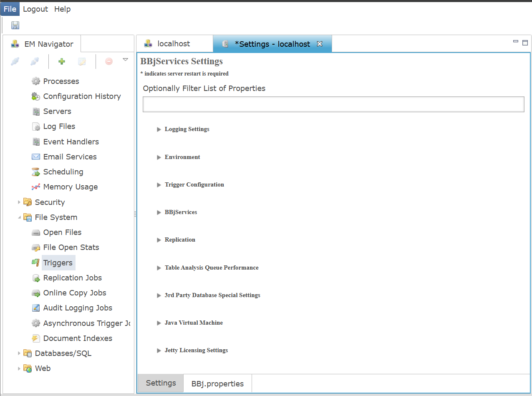Close the Settings - localhost tab
Screen dimensions: 532x396
(320, 44)
